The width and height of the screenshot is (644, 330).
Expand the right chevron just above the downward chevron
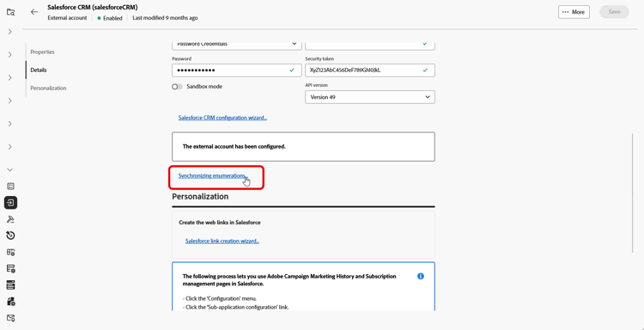tap(10, 147)
